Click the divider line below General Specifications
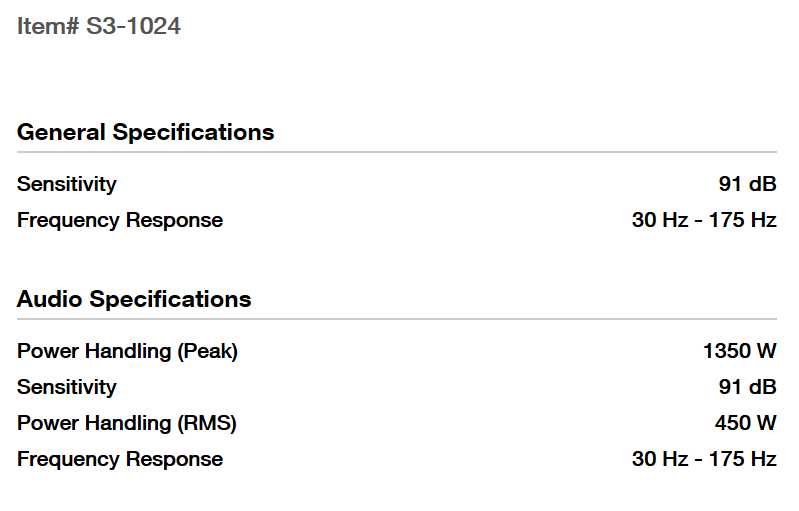The image size is (799, 511). click(397, 152)
